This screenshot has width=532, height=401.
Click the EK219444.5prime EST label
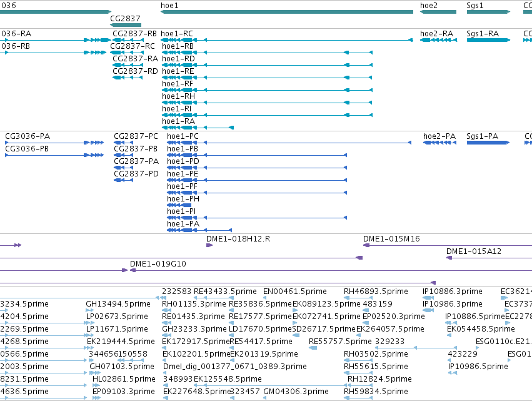[121, 342]
